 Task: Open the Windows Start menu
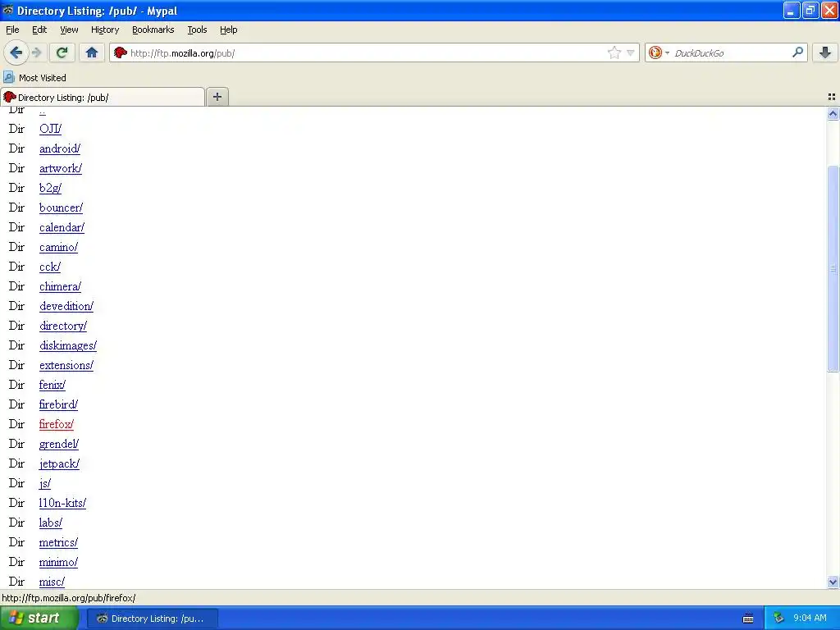[x=39, y=619]
